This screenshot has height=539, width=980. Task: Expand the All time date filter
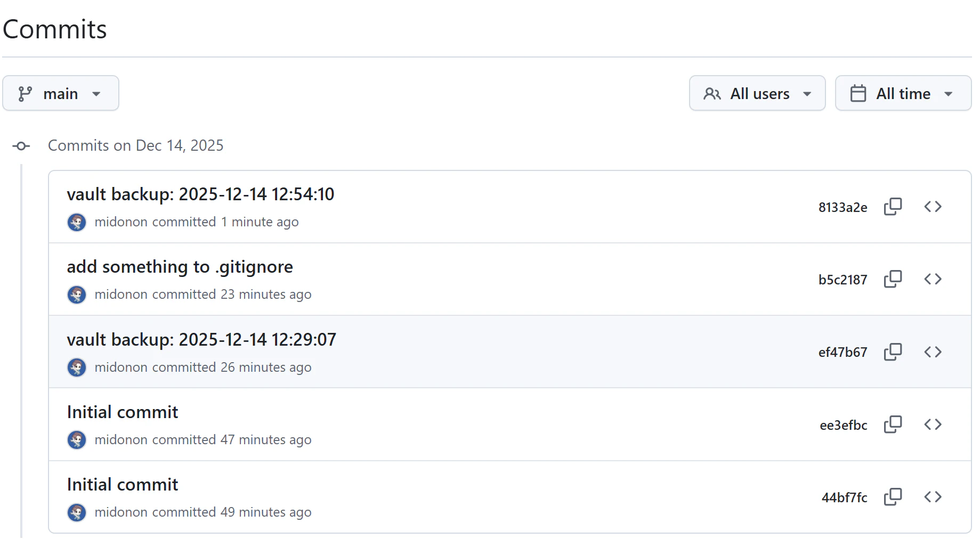pos(903,93)
